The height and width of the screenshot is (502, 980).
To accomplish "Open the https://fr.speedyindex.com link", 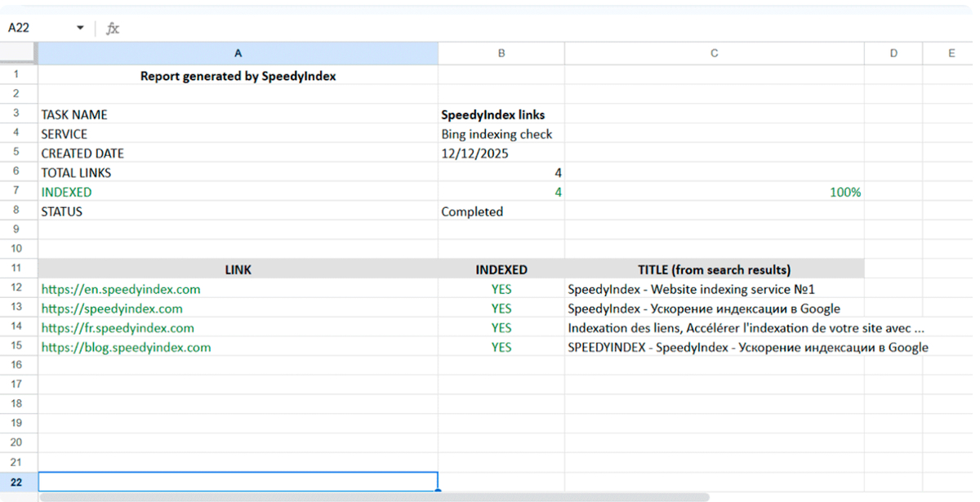I will click(x=118, y=328).
